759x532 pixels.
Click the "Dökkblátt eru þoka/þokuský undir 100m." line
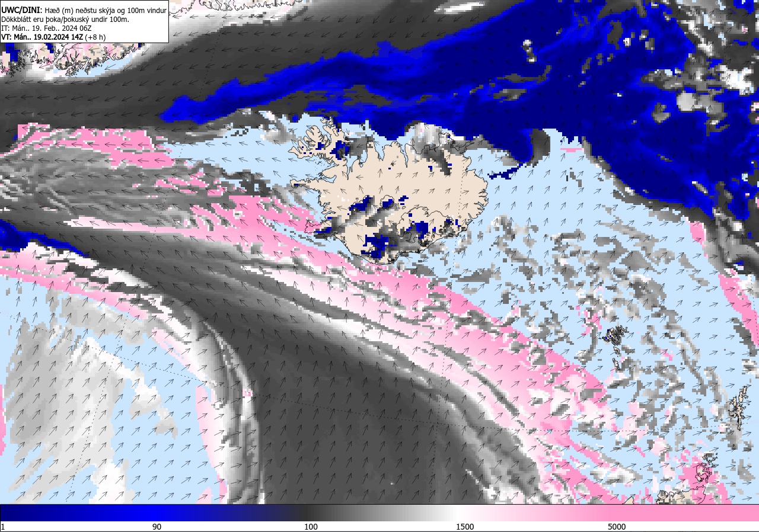[x=65, y=19]
